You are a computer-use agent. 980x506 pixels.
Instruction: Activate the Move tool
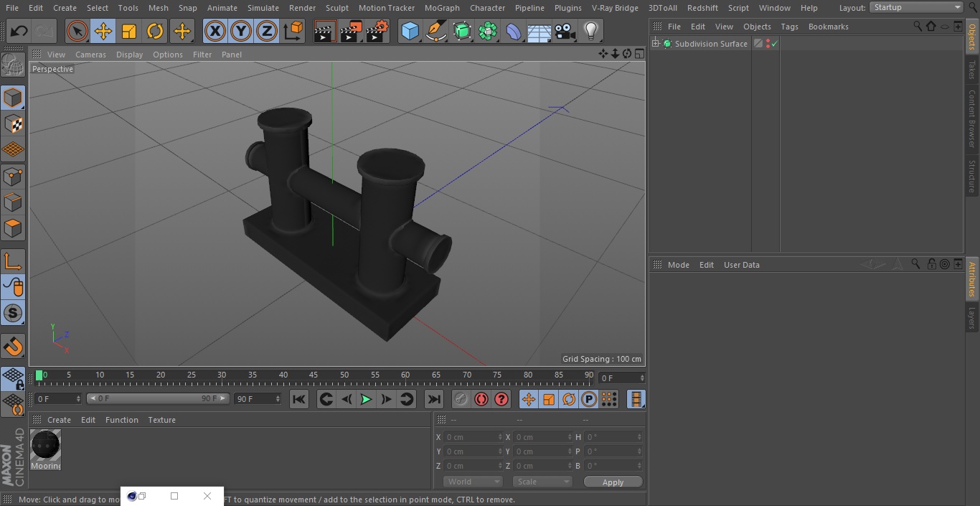tap(103, 32)
